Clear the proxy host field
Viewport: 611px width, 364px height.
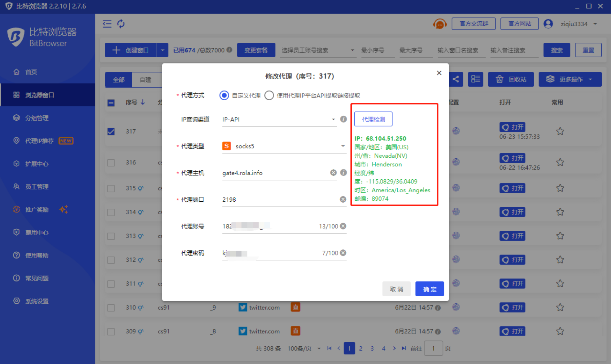pos(333,173)
